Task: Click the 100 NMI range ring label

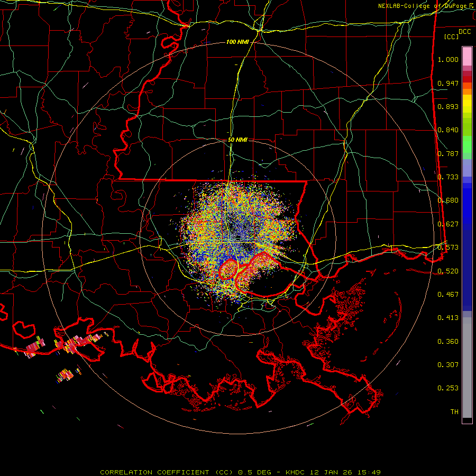Action: tap(237, 42)
